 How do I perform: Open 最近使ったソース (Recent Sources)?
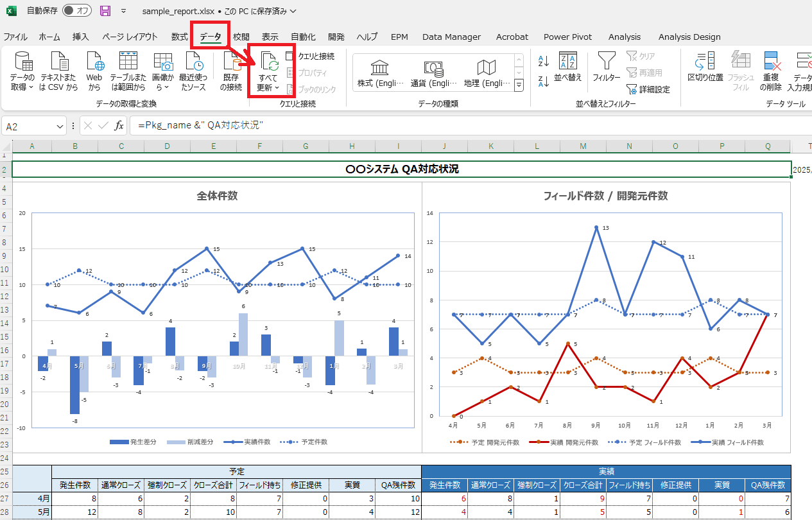[193, 71]
